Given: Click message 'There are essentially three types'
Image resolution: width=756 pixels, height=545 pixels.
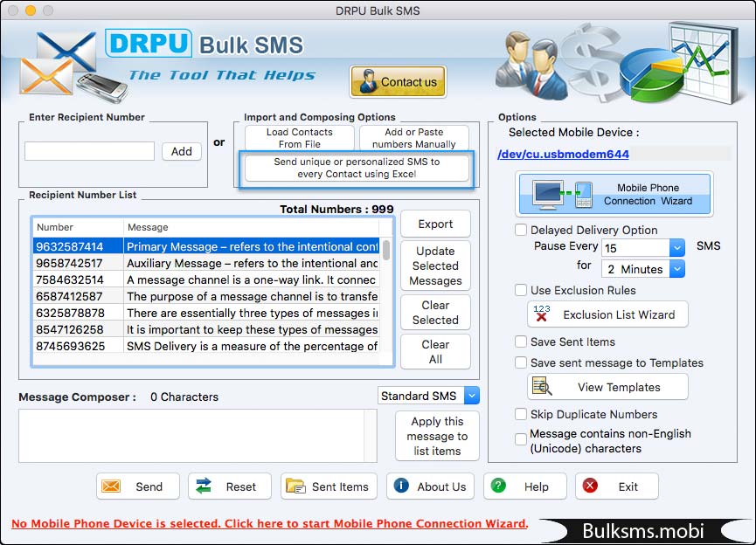Looking at the screenshot, I should click(253, 313).
